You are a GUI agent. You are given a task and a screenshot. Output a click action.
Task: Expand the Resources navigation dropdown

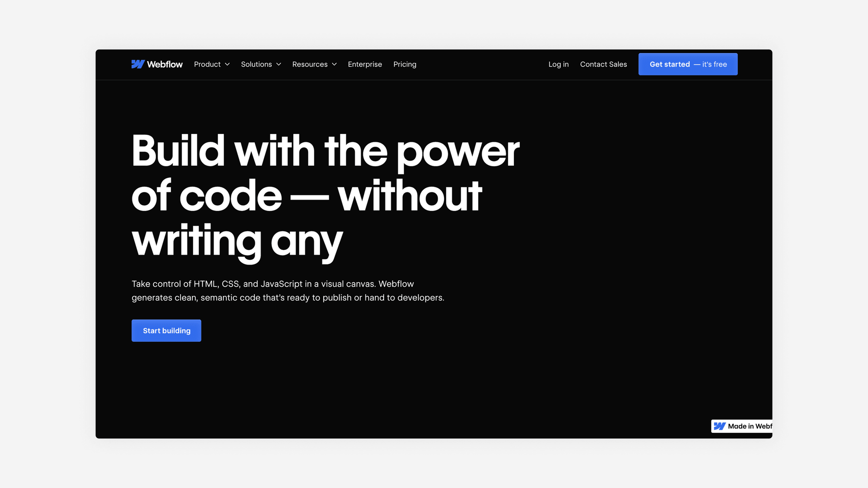pos(314,64)
